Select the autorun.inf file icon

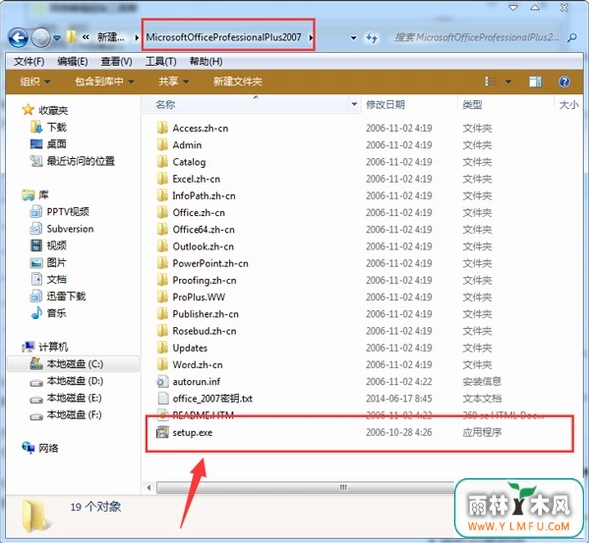point(162,382)
